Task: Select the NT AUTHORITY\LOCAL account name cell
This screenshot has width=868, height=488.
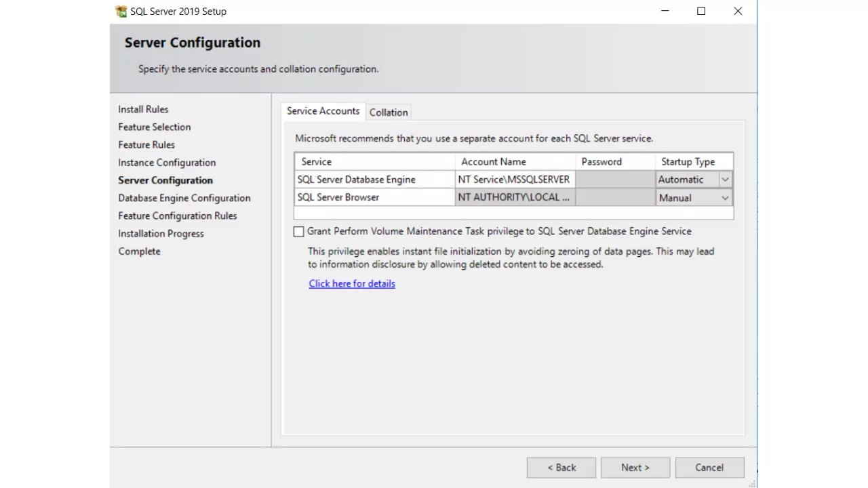Action: point(515,197)
